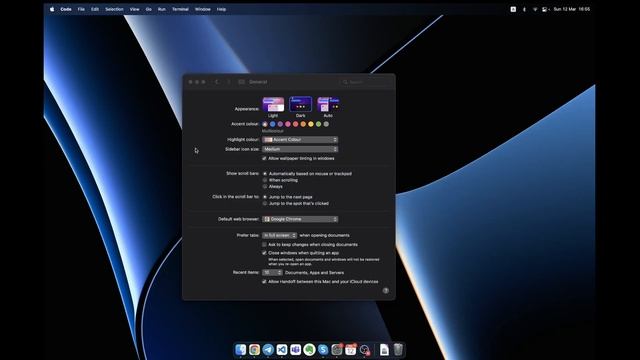Open Control Centre in the menu bar

(545, 9)
